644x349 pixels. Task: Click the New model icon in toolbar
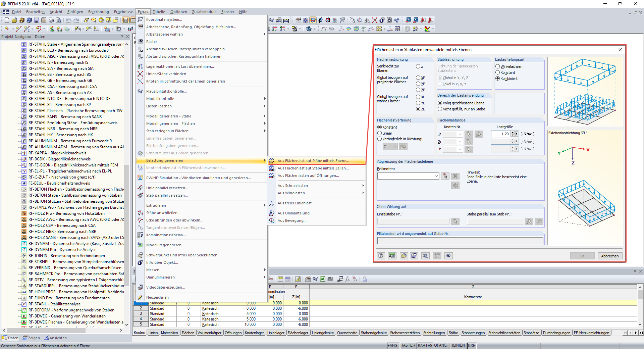[7, 20]
